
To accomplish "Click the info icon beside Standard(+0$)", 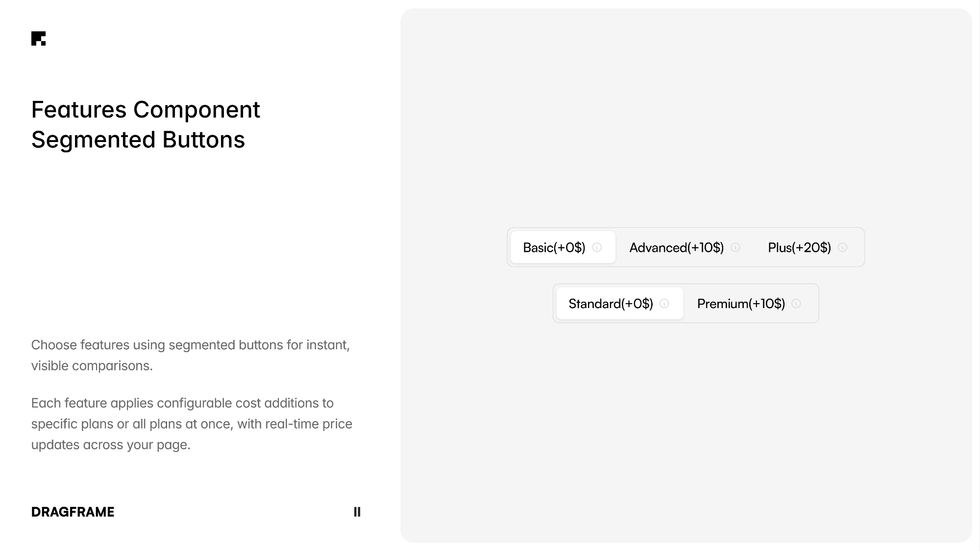I will tap(664, 304).
